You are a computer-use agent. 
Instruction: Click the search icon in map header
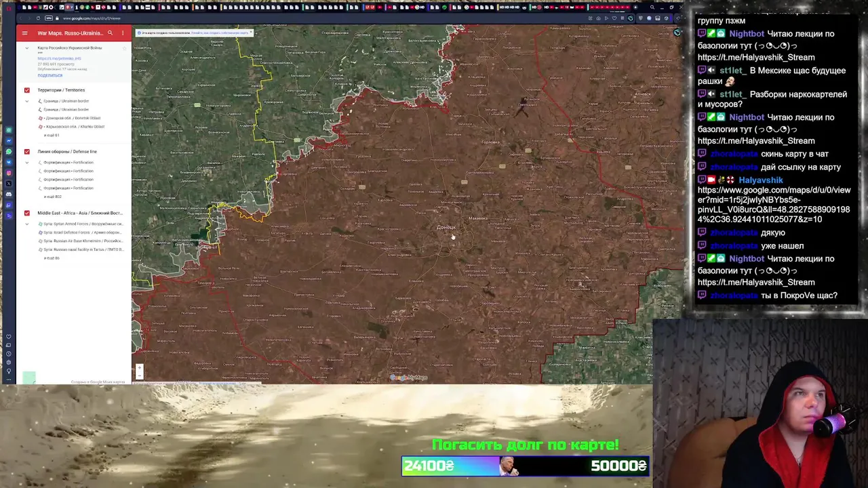click(x=110, y=33)
